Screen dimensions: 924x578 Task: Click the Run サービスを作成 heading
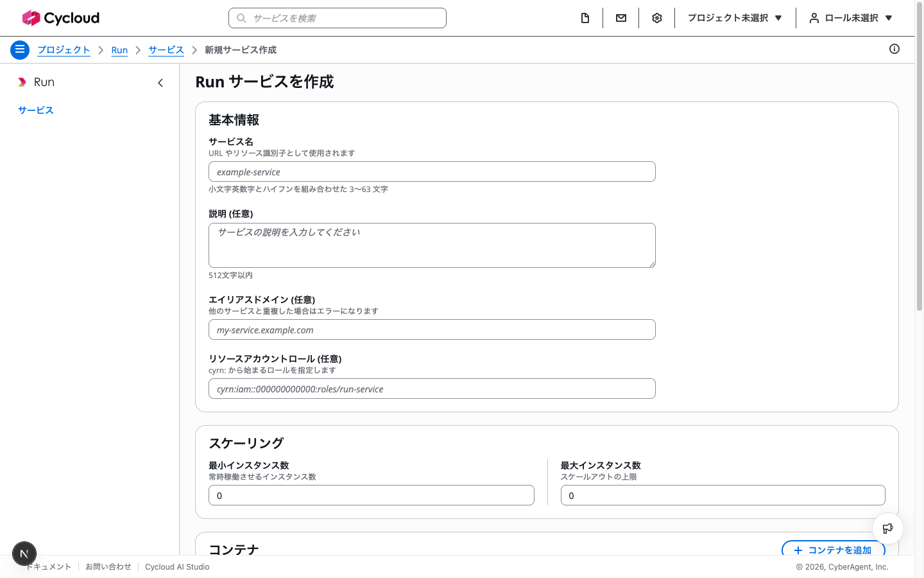(264, 82)
